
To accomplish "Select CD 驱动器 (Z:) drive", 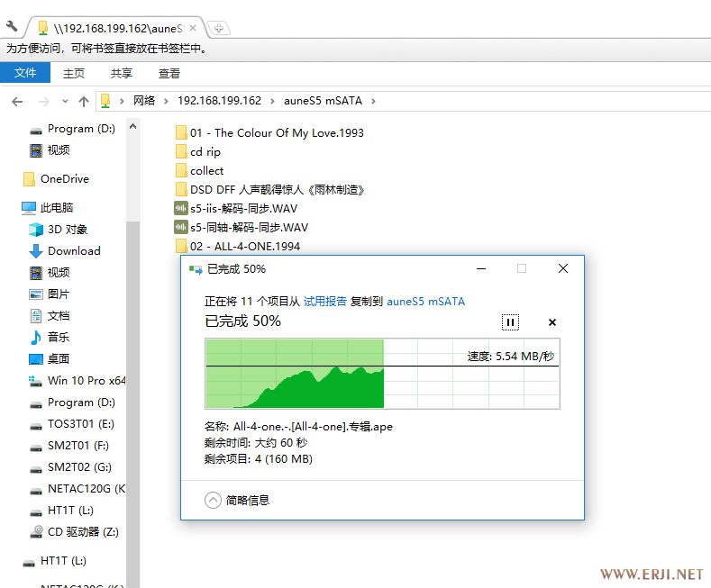I will tap(74, 532).
